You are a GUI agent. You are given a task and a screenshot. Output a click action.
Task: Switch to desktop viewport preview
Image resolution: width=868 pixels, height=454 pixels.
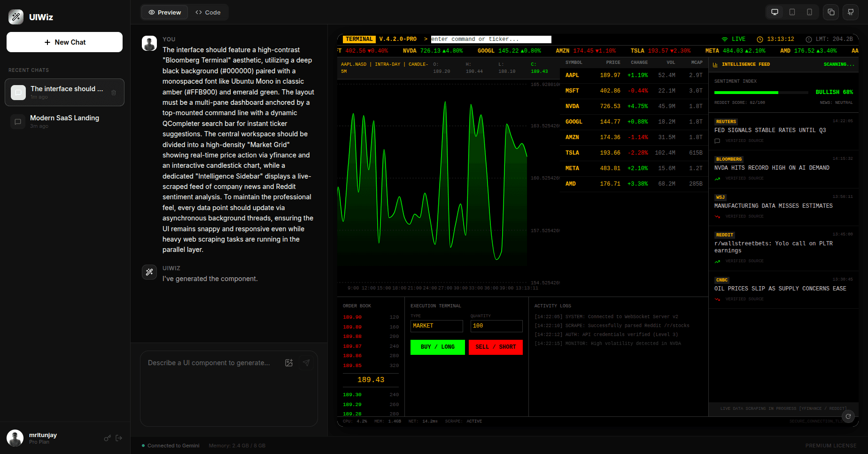(775, 12)
